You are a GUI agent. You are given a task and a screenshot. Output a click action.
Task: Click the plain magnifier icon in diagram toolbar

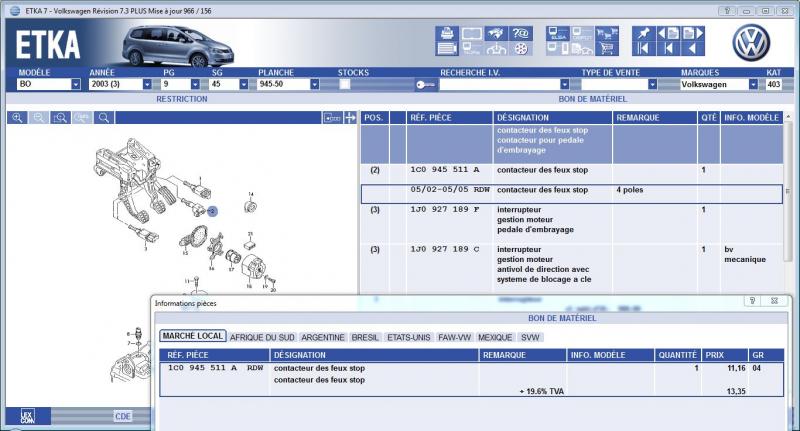104,118
